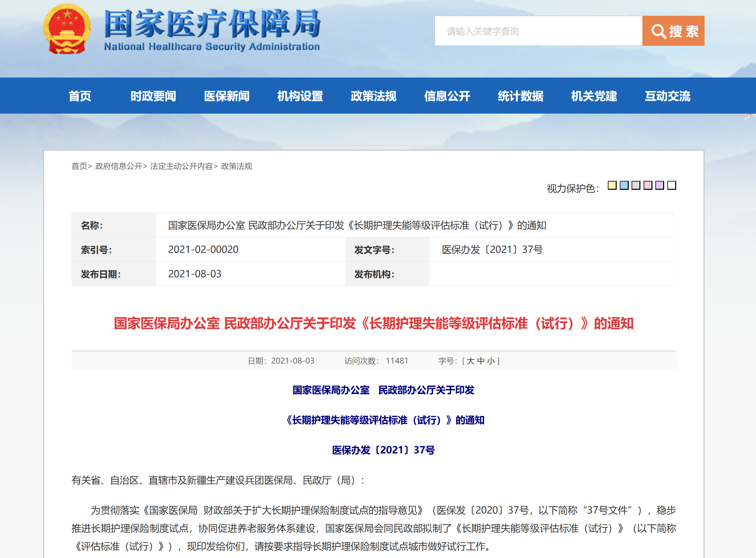The width and height of the screenshot is (756, 558).
Task: Go to 统计数据 page
Action: pos(521,96)
